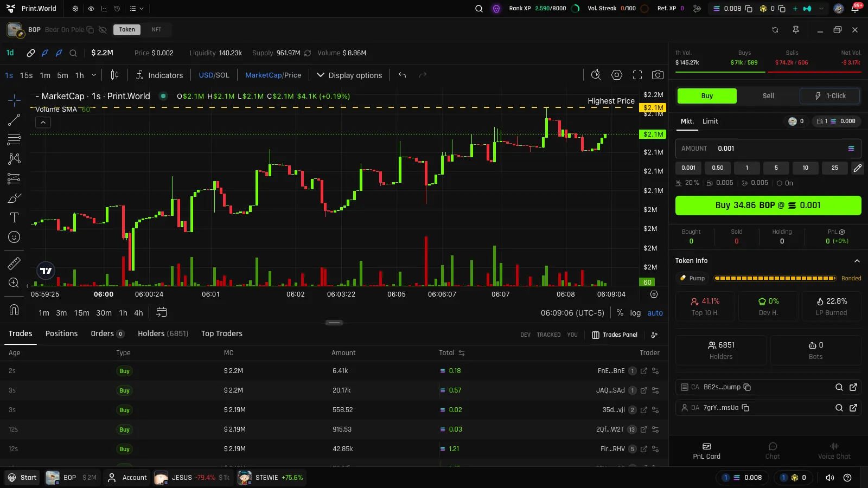Click the AMOUNT input field
This screenshot has width=868, height=488.
[768, 149]
